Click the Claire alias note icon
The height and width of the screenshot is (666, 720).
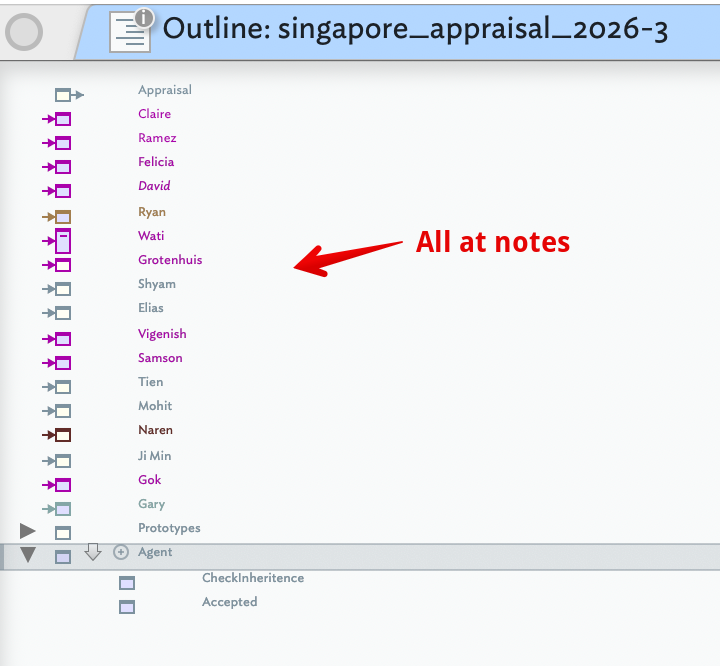click(62, 119)
